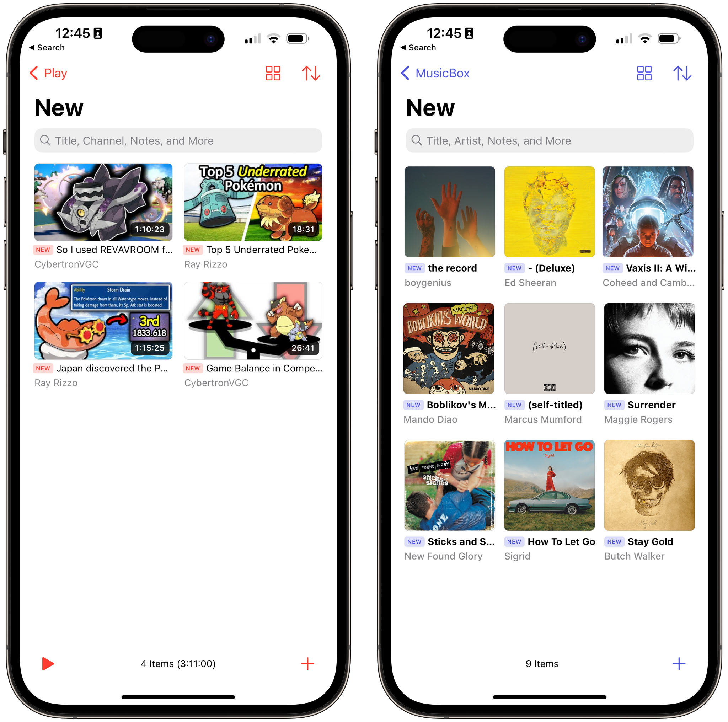The image size is (728, 722).
Task: Click search bar in MusicBox app
Action: [x=547, y=140]
